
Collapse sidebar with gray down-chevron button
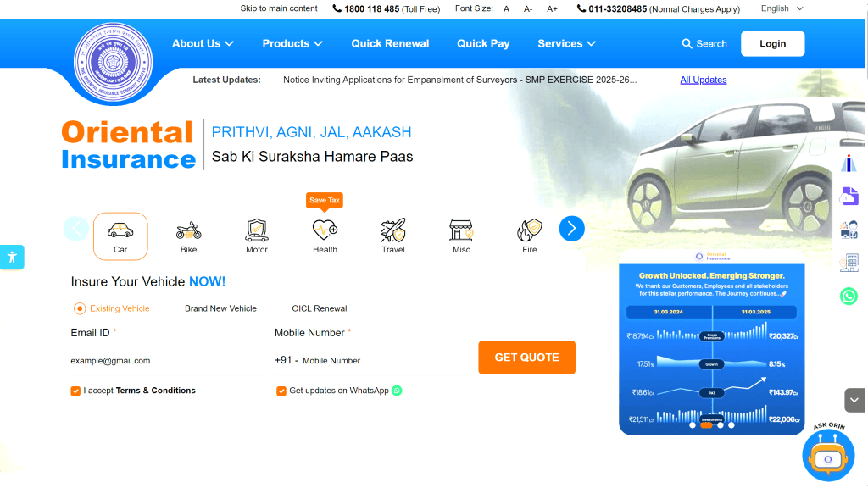(854, 400)
